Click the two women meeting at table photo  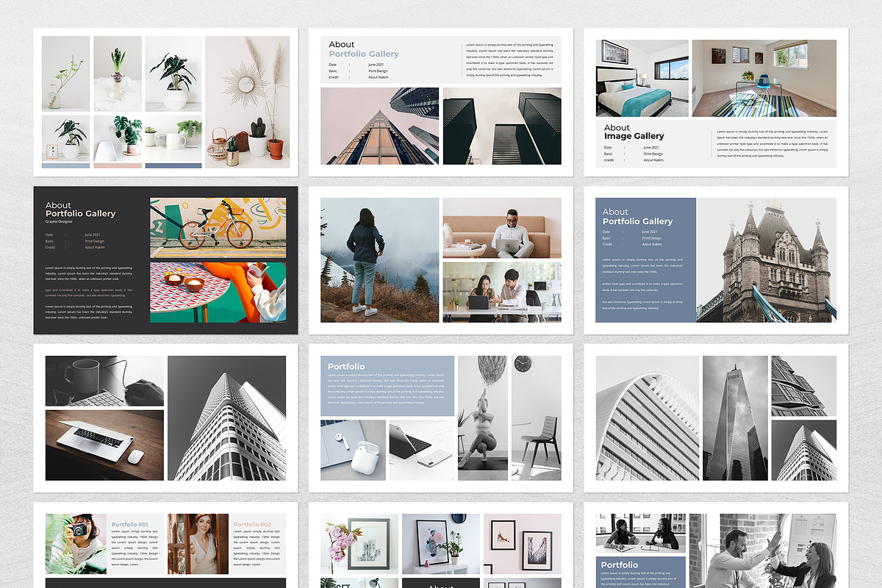coord(641,533)
